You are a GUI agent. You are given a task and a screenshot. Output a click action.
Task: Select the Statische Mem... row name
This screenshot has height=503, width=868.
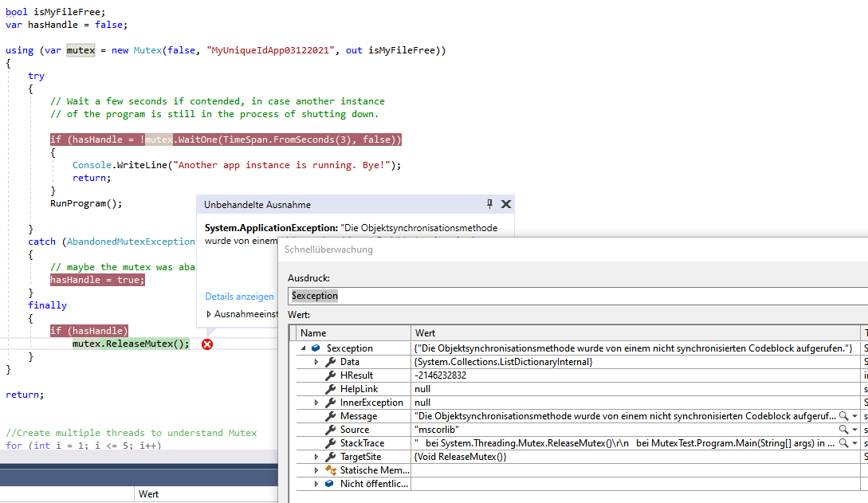tap(375, 470)
